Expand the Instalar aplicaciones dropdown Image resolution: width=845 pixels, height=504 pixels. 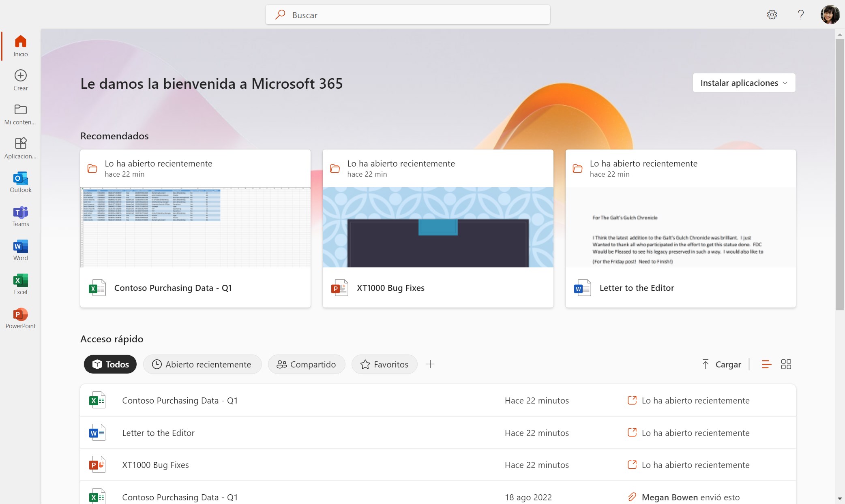tap(744, 83)
